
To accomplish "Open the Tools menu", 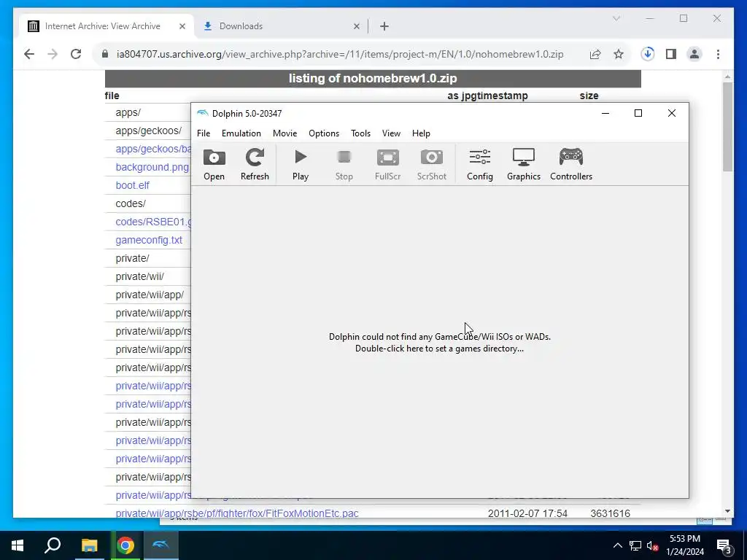I will tap(360, 133).
